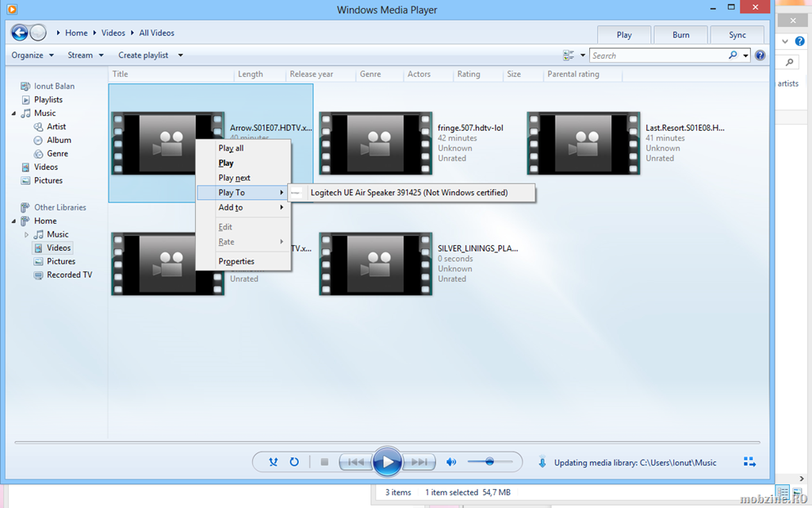
Task: Sort by Release year column header
Action: 320,74
